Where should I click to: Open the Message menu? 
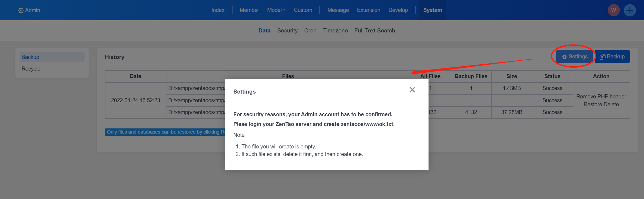point(338,10)
